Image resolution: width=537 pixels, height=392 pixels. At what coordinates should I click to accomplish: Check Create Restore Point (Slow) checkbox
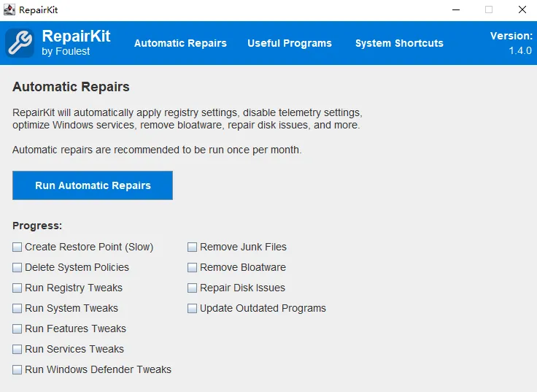[18, 247]
